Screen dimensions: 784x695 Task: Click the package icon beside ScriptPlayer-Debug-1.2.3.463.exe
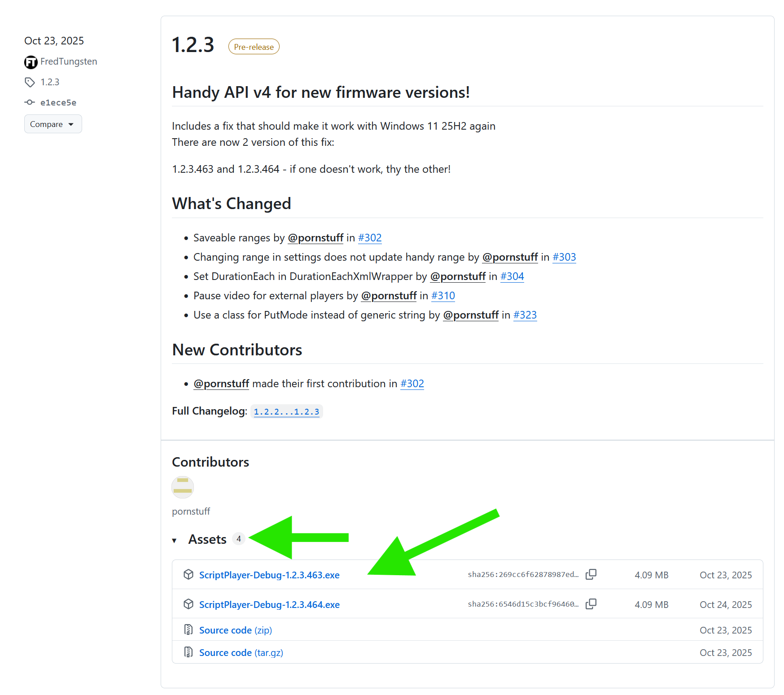click(188, 574)
